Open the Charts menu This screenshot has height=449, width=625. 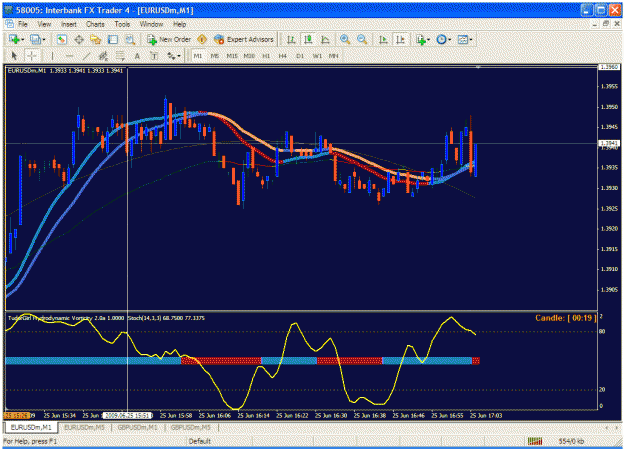point(95,24)
